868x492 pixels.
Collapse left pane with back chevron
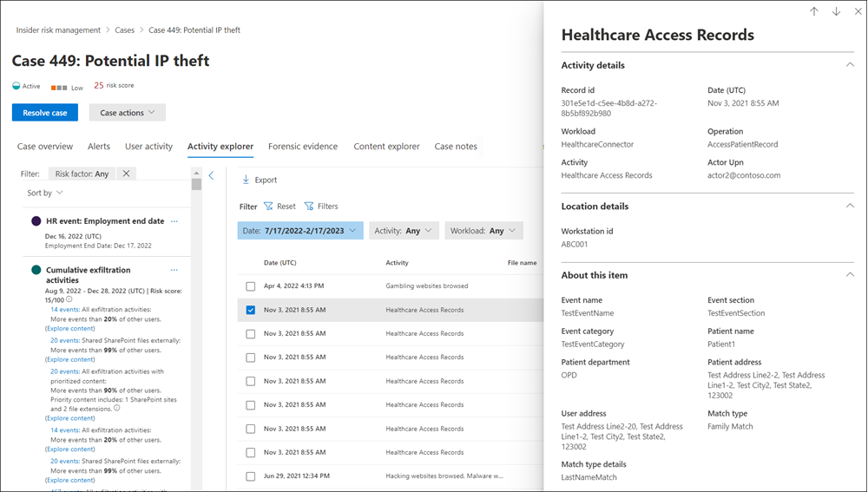(x=211, y=175)
